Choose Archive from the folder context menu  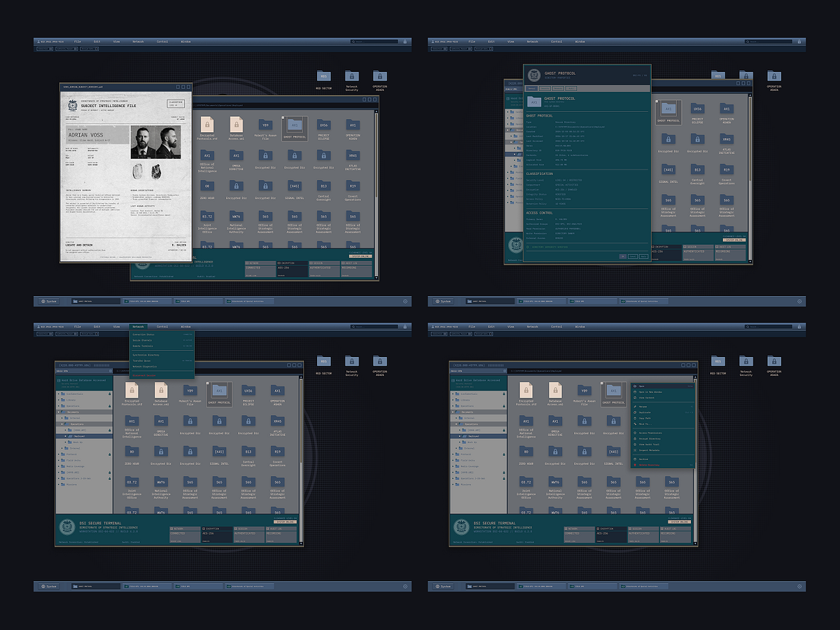point(663,459)
